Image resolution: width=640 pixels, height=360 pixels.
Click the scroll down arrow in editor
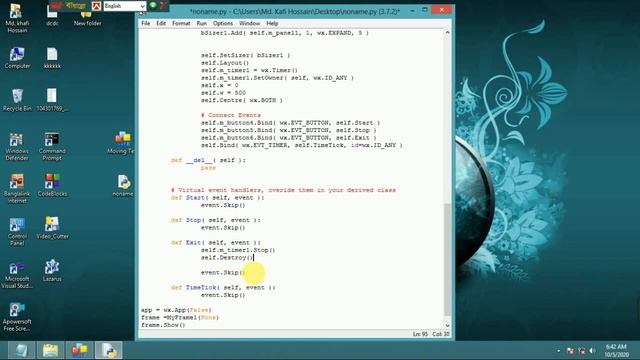pyautogui.click(x=447, y=325)
